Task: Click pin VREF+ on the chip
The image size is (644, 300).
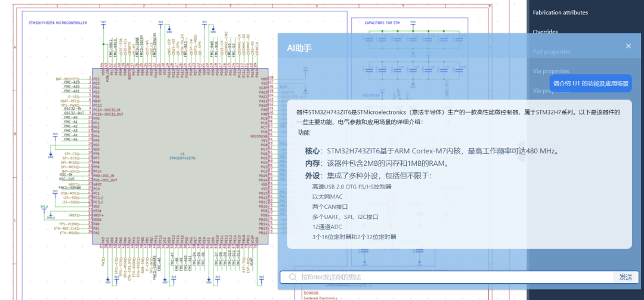Action: 98,215
